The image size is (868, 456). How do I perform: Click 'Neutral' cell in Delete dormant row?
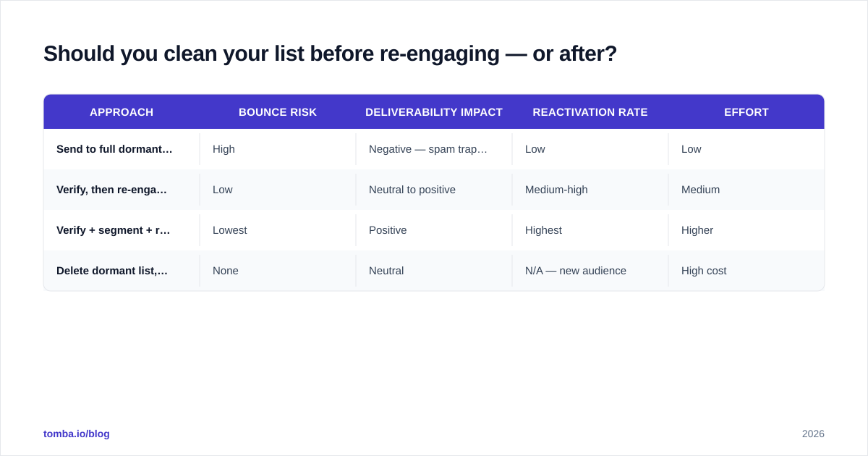[x=434, y=271]
